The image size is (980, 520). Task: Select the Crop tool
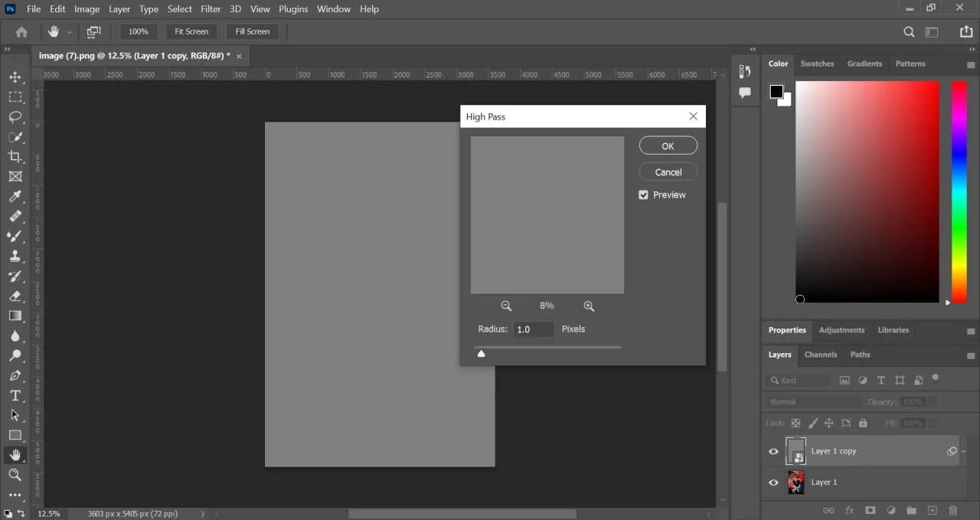(x=15, y=157)
